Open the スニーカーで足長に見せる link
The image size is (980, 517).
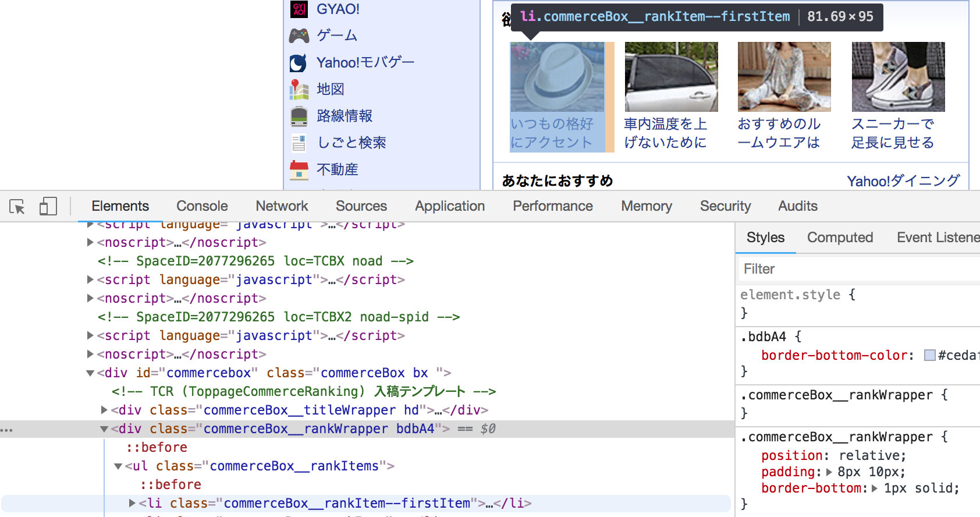pos(893,133)
